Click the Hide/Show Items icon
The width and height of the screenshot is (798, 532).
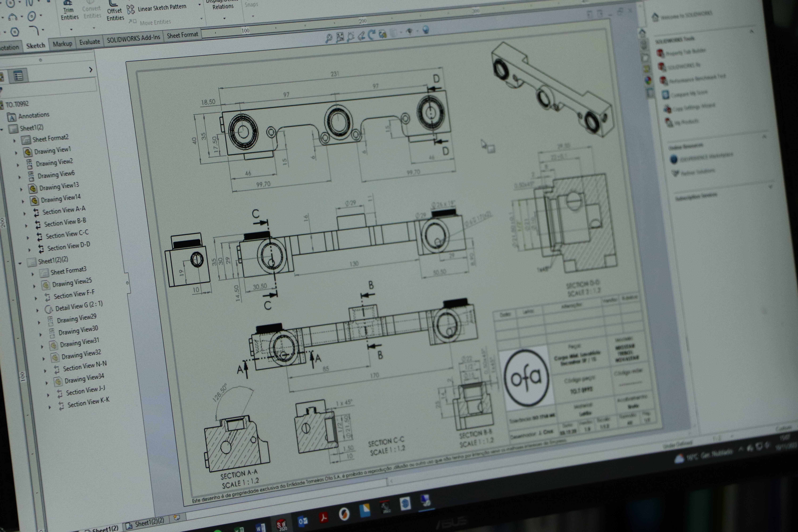[410, 31]
